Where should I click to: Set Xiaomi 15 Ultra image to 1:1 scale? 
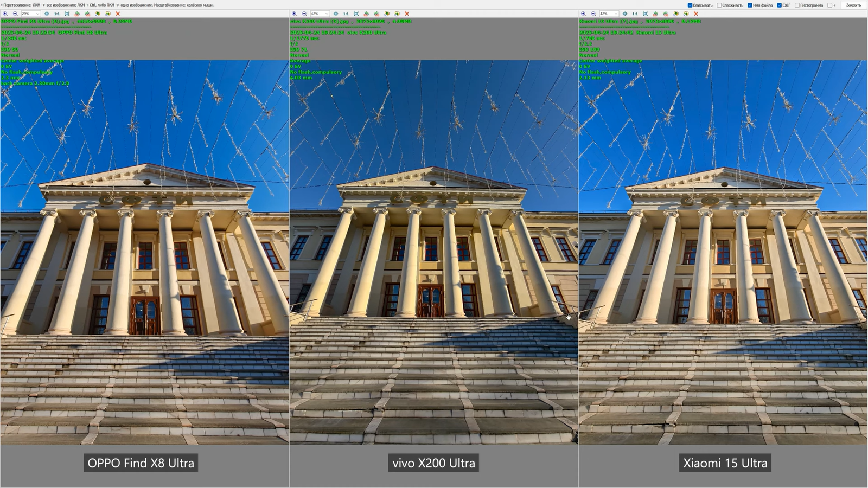pyautogui.click(x=635, y=14)
